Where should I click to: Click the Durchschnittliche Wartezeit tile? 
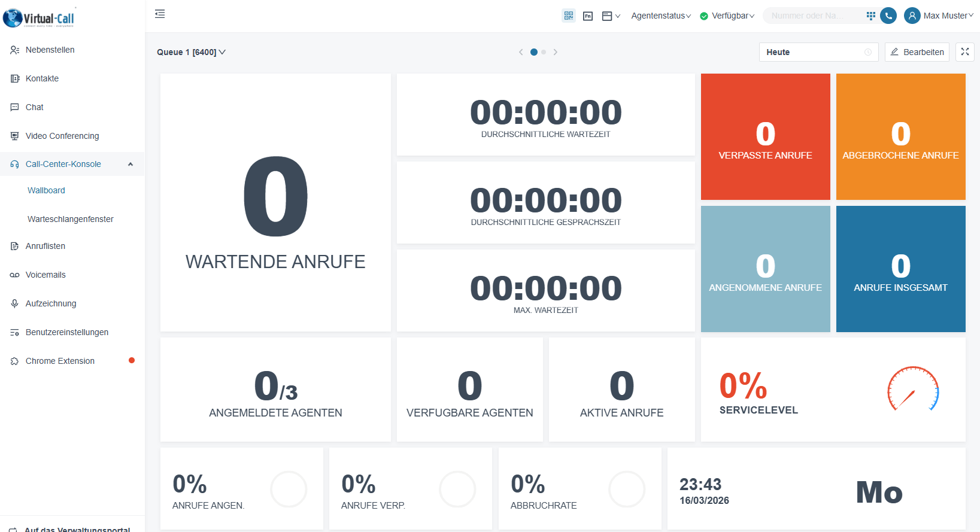click(x=545, y=114)
